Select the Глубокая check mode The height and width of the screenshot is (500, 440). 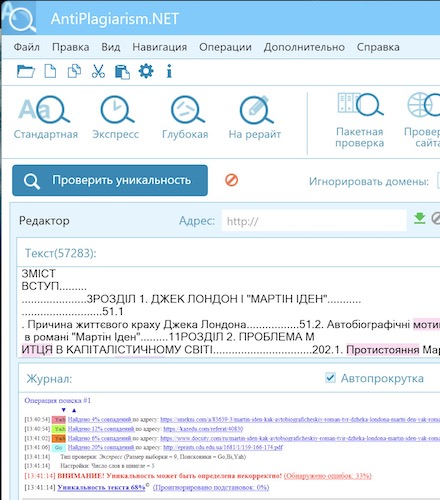pos(185,117)
